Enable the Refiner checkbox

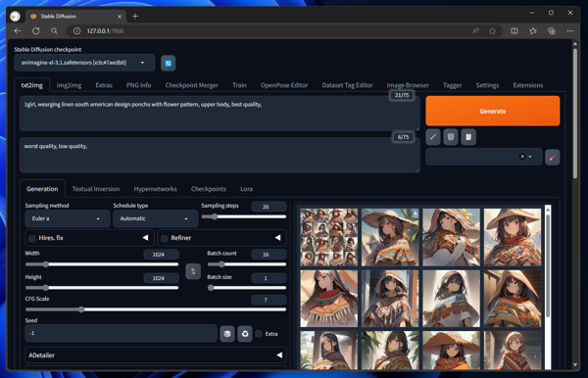[164, 238]
